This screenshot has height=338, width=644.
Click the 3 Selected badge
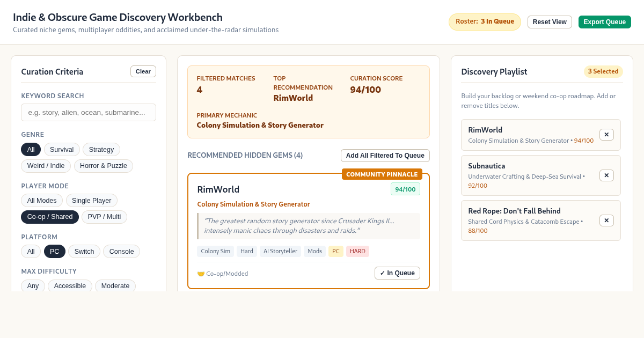tap(603, 71)
